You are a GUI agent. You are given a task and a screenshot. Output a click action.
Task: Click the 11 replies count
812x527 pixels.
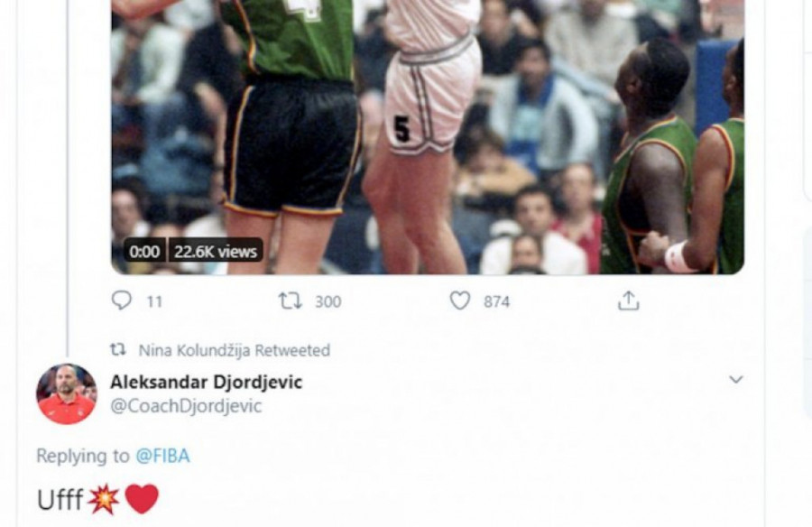point(154,301)
